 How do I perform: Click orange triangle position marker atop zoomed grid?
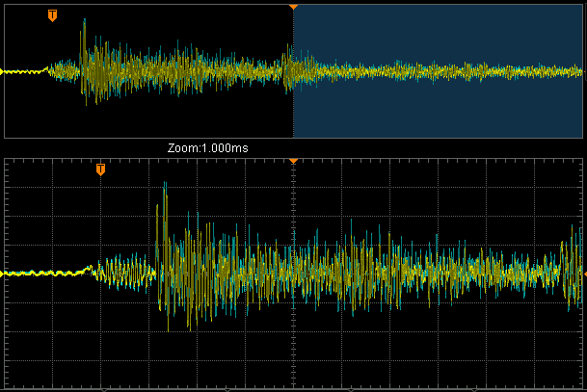293,161
